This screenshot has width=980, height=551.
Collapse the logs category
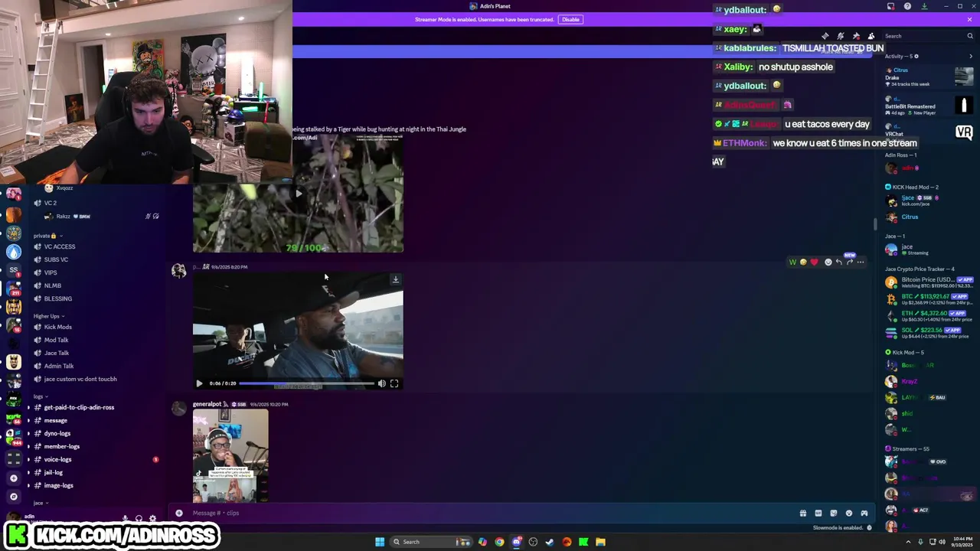click(40, 396)
